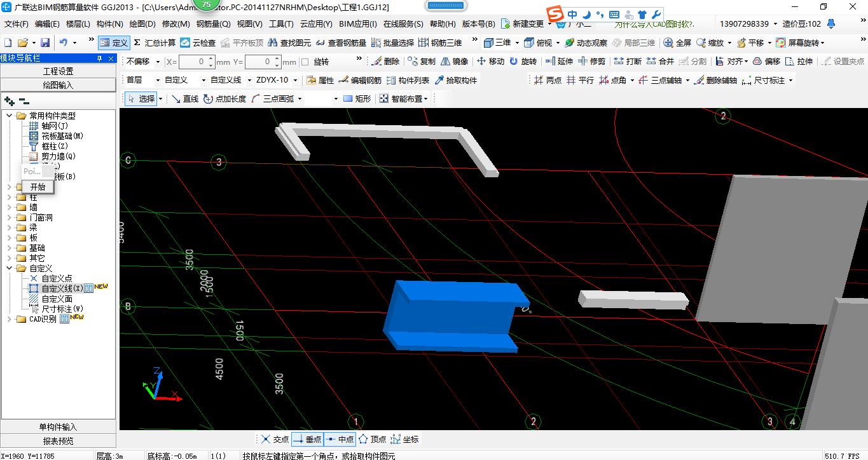This screenshot has height=460, width=868.
Task: Start 动态观察 dynamic orbit
Action: pyautogui.click(x=586, y=43)
